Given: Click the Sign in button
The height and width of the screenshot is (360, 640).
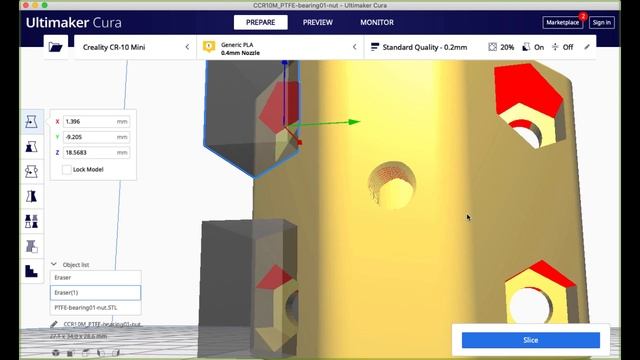Looking at the screenshot, I should tap(602, 22).
